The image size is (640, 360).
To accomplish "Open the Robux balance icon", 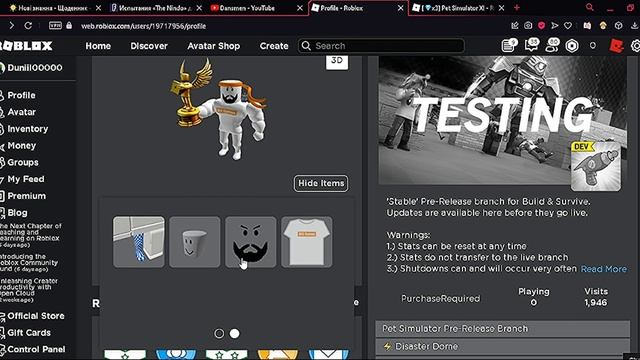I will [572, 46].
